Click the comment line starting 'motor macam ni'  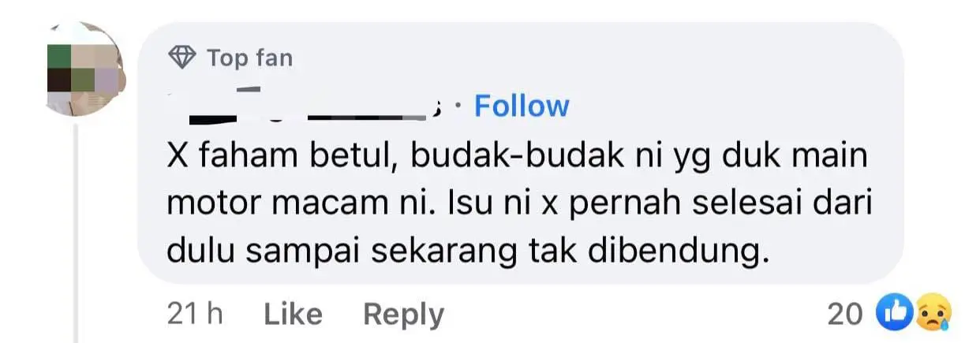pos(518,204)
